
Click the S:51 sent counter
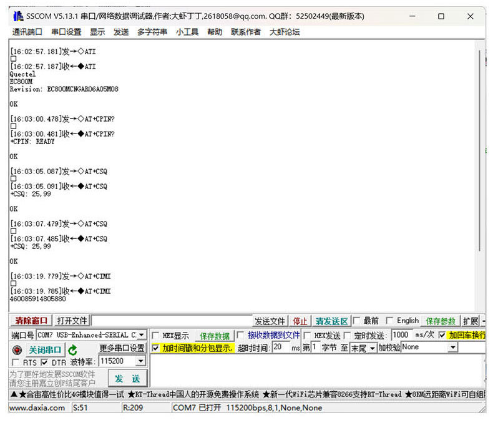click(x=80, y=408)
